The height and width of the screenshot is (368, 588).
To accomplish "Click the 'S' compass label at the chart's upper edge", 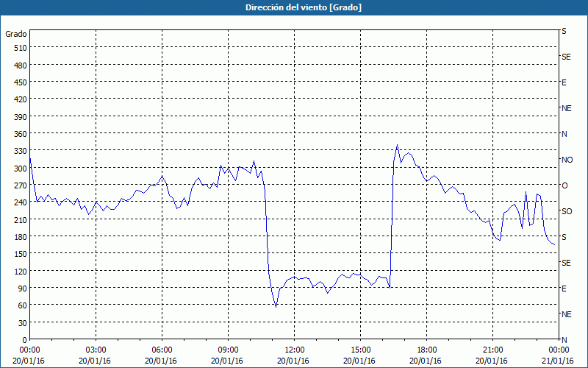I will point(564,31).
